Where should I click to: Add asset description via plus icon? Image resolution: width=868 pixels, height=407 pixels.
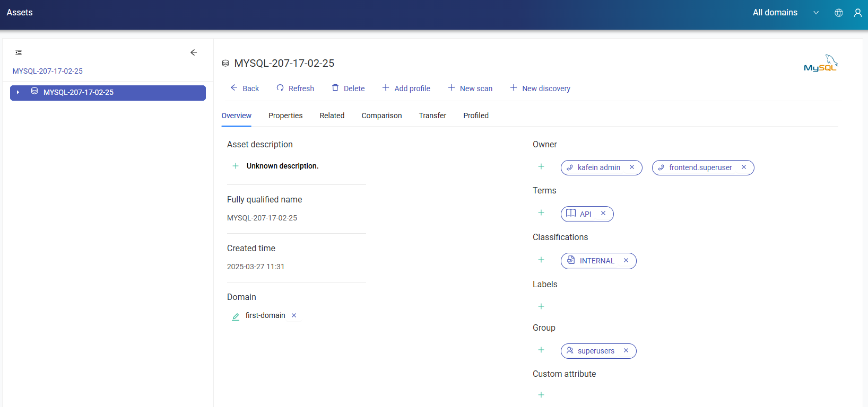(236, 166)
